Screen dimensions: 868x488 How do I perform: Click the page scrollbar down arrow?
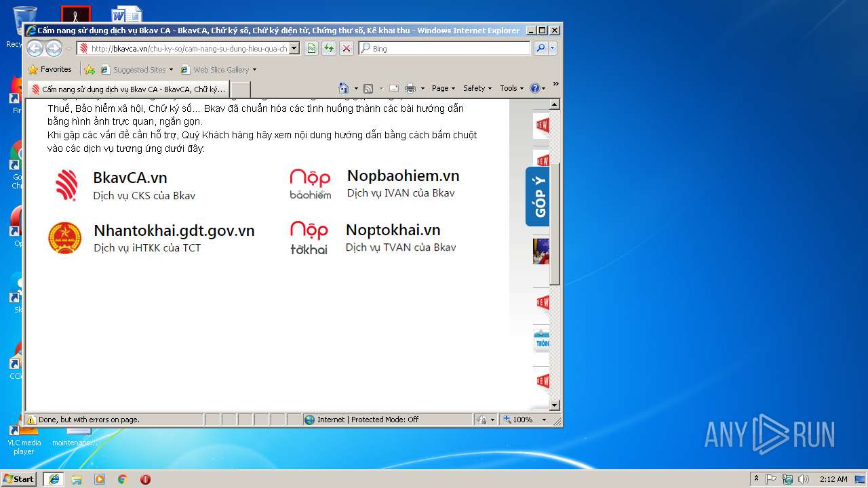[x=554, y=405]
